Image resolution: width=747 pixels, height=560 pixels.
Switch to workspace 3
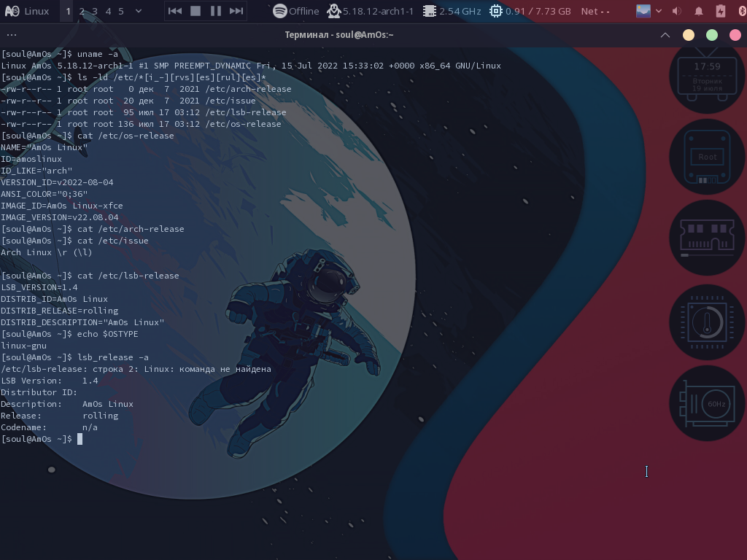pyautogui.click(x=95, y=11)
